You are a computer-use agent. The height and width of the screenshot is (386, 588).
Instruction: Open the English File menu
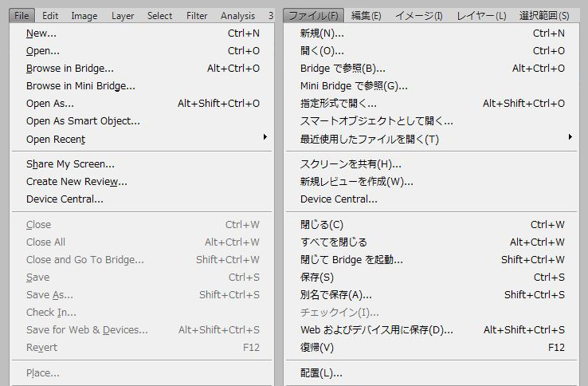[22, 16]
